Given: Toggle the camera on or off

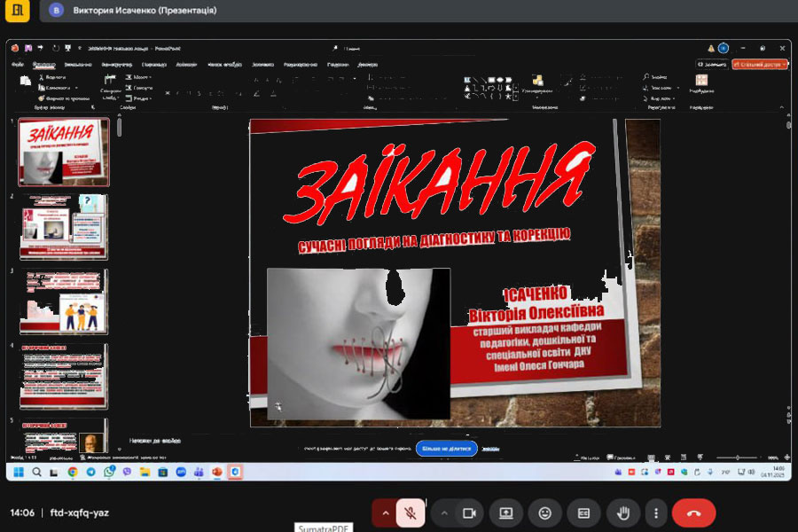Looking at the screenshot, I should tap(469, 512).
